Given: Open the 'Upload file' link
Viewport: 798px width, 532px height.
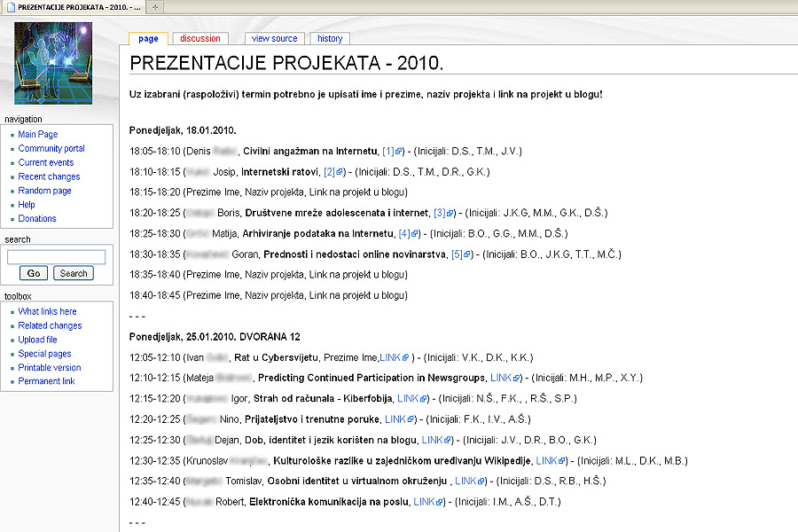Looking at the screenshot, I should coord(37,340).
